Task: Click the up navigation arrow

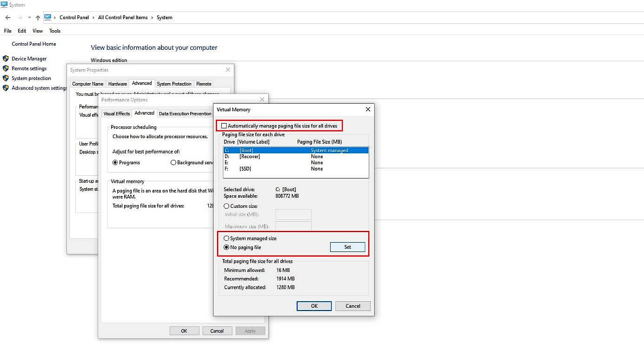Action: [38, 17]
